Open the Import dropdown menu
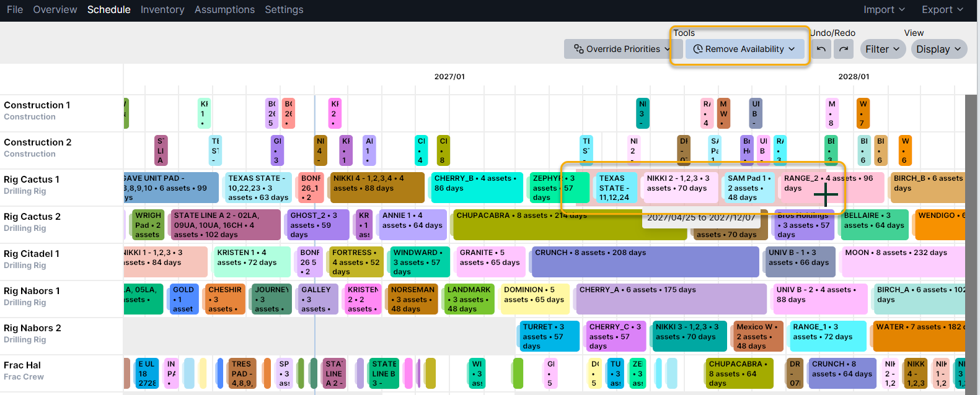Image resolution: width=980 pixels, height=395 pixels. (884, 9)
